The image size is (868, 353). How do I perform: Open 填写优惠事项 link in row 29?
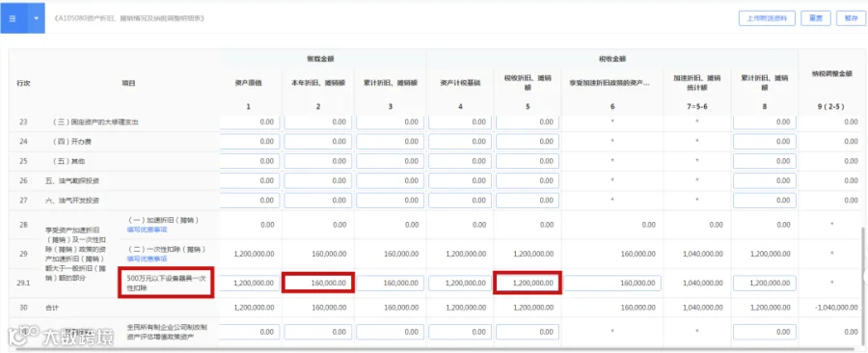coord(148,258)
